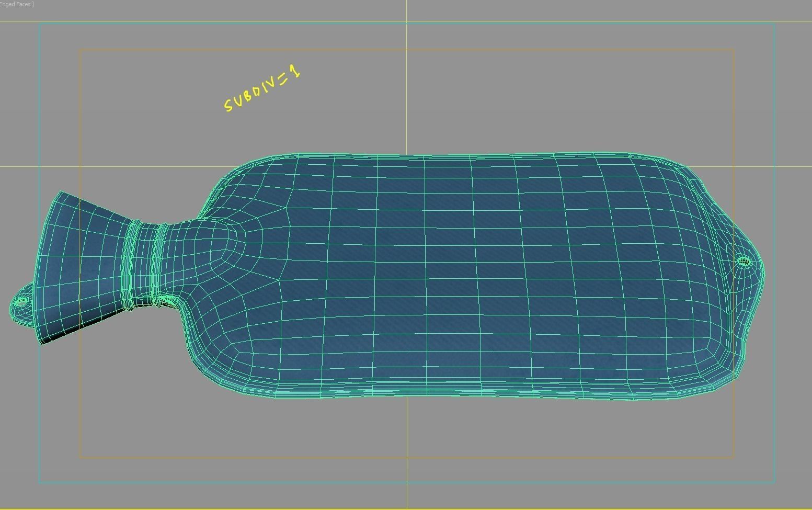The image size is (812, 510).
Task: Click the left threaded ring on bottle neck
Action: point(131,264)
